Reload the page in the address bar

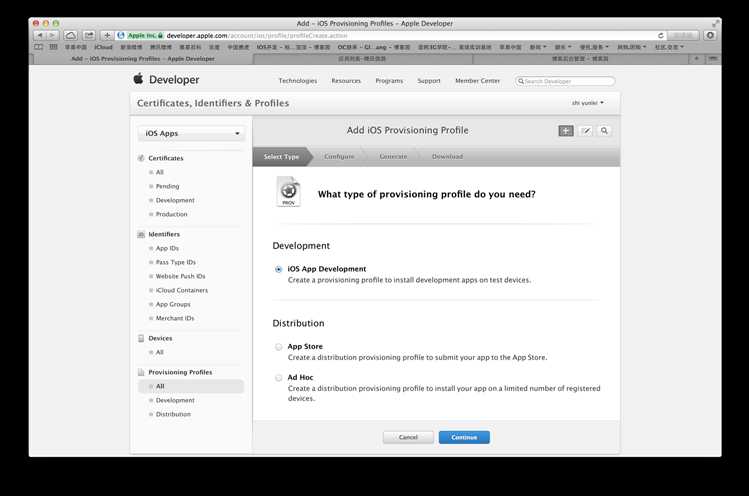[661, 35]
